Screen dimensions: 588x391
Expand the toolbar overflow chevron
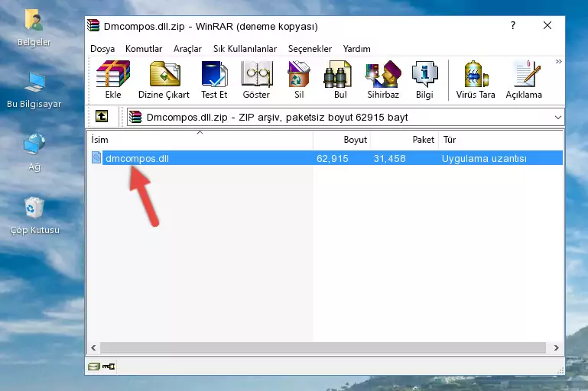click(x=559, y=61)
